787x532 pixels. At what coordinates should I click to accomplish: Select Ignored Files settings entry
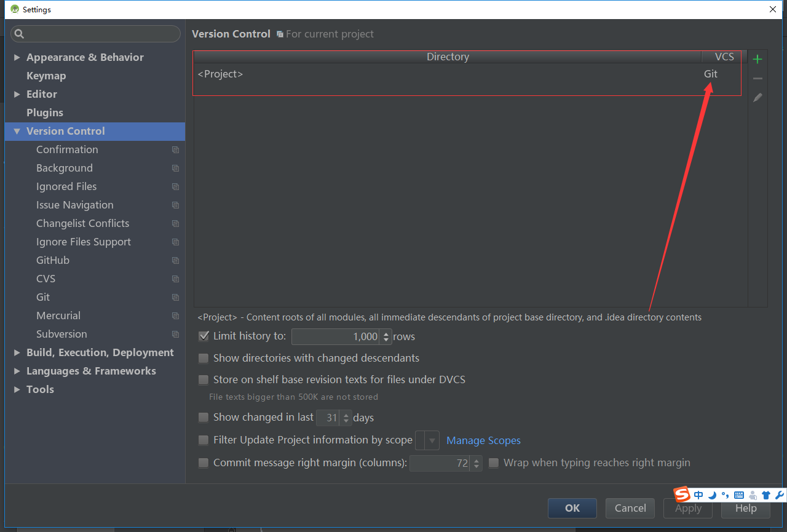coord(66,186)
